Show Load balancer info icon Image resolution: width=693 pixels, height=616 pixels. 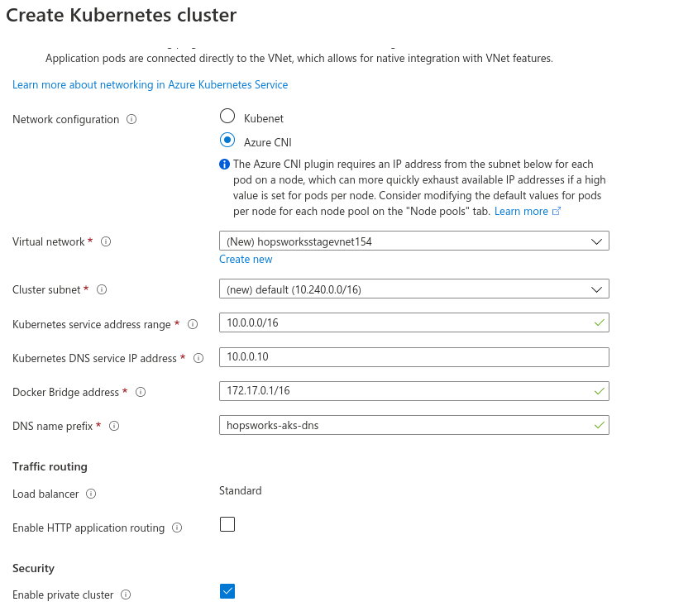(x=91, y=494)
